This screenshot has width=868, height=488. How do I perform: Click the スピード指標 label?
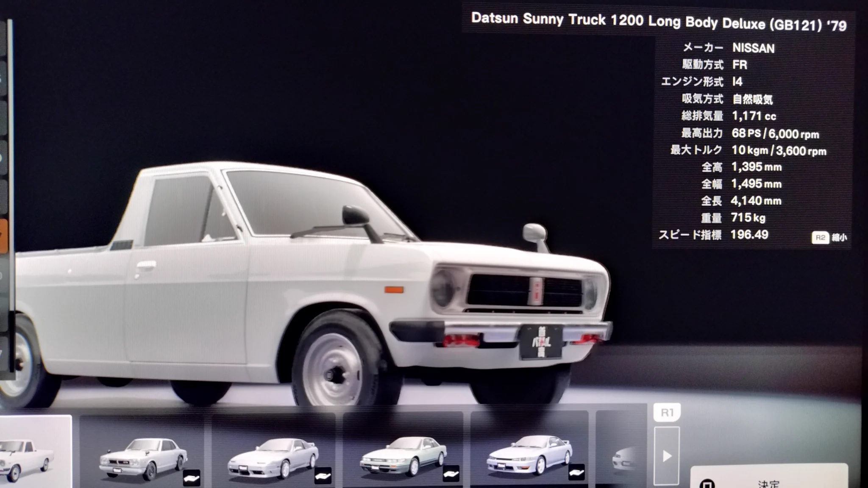(x=690, y=235)
